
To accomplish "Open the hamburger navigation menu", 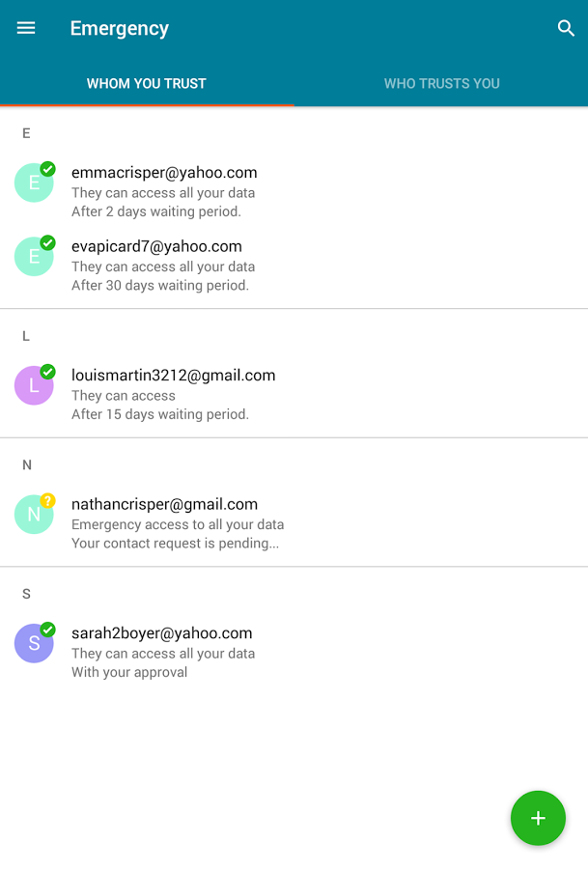I will 26,28.
